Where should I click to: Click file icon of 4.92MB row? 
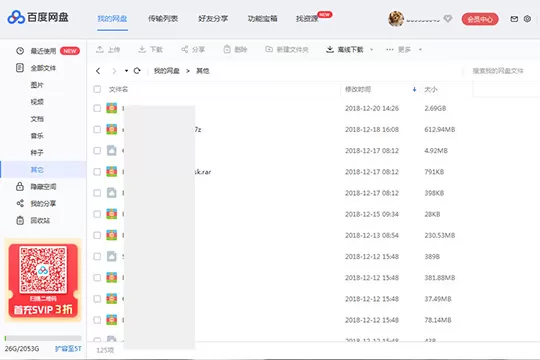pos(112,151)
